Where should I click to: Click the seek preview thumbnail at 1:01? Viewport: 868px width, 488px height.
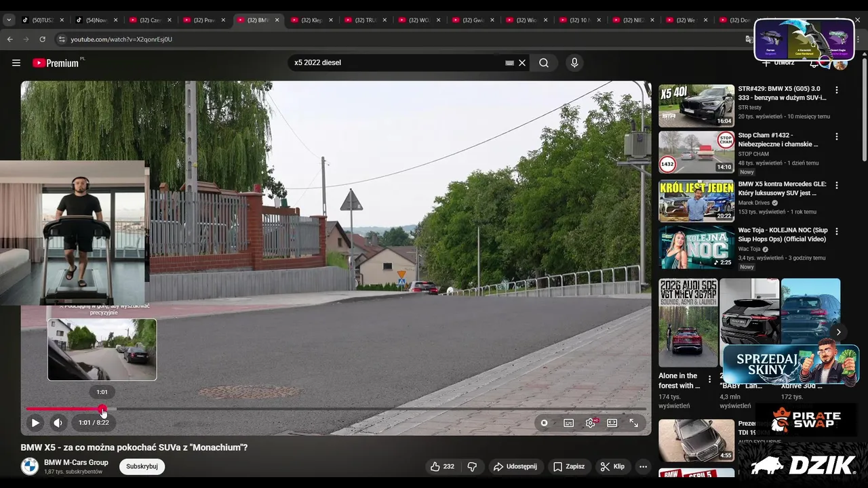pyautogui.click(x=102, y=350)
